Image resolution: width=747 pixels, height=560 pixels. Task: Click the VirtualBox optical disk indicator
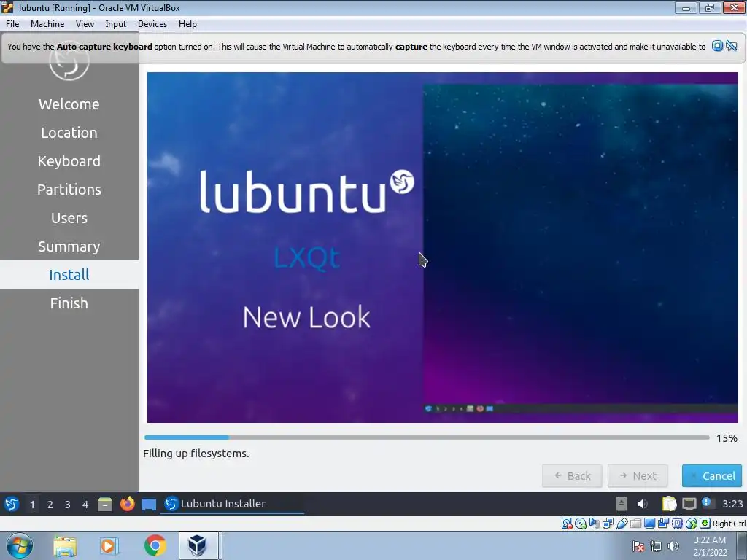(x=580, y=524)
